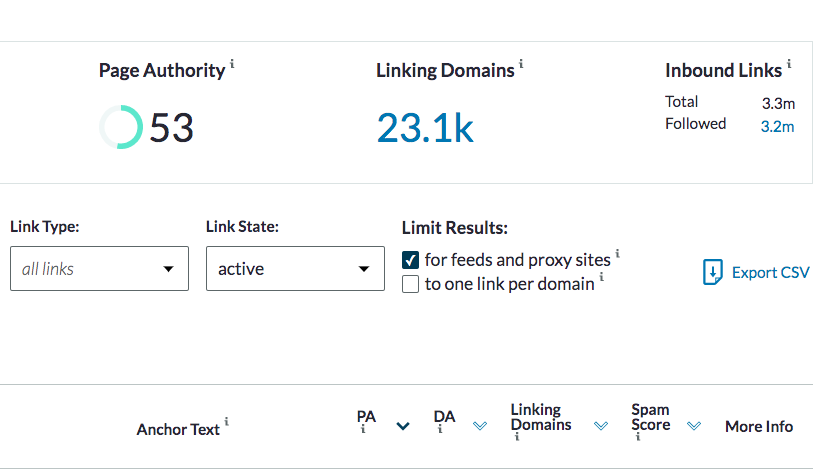Enable the one link per domain checkbox
The width and height of the screenshot is (821, 469).
[410, 284]
